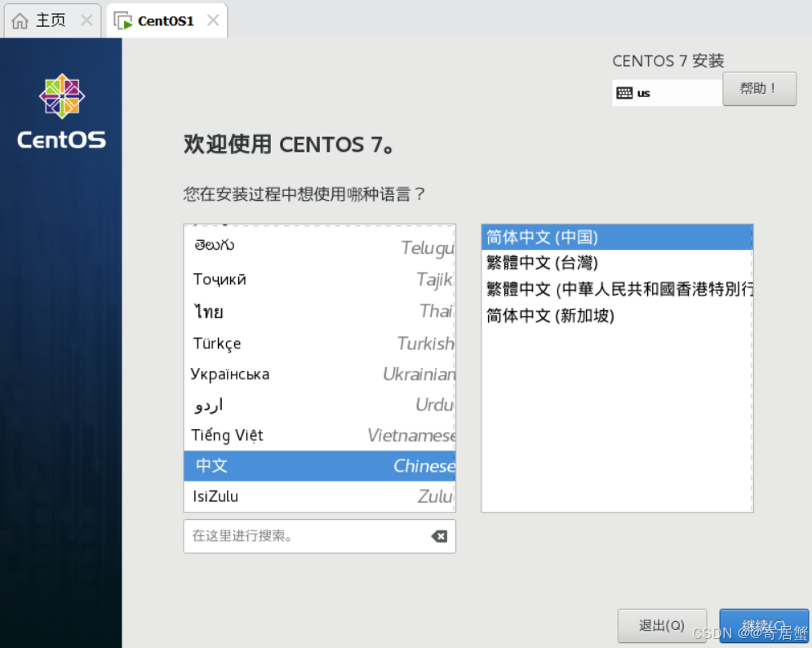This screenshot has width=812, height=648.
Task: Choose 简体中文 (中国) locale
Action: [617, 237]
